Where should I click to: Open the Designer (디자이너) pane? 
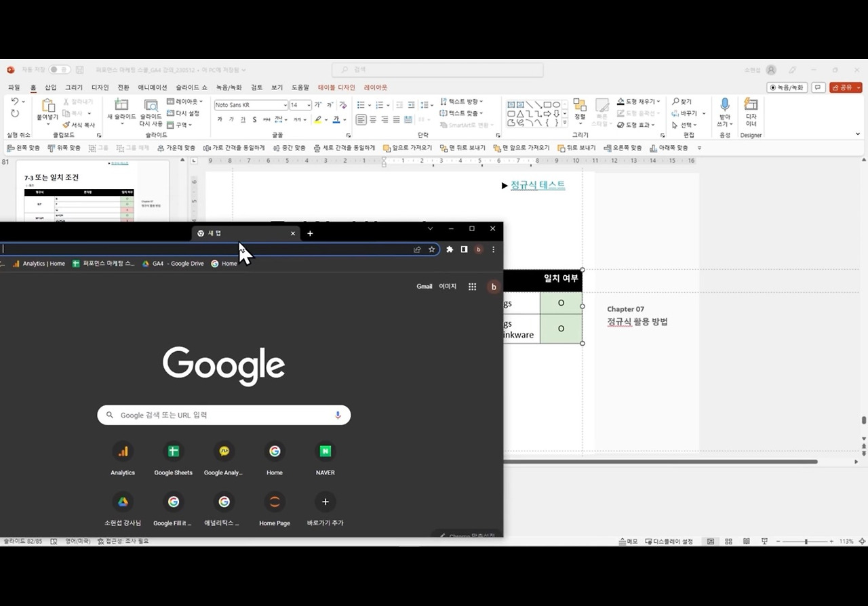pyautogui.click(x=751, y=112)
